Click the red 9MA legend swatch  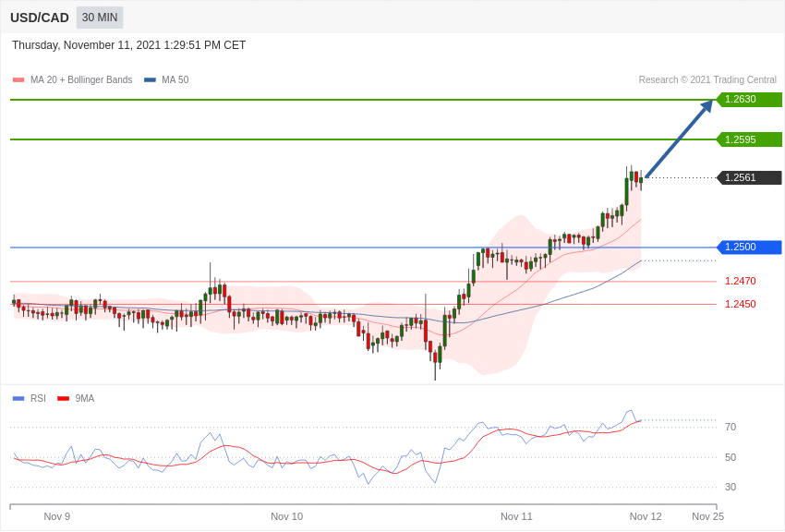(64, 398)
